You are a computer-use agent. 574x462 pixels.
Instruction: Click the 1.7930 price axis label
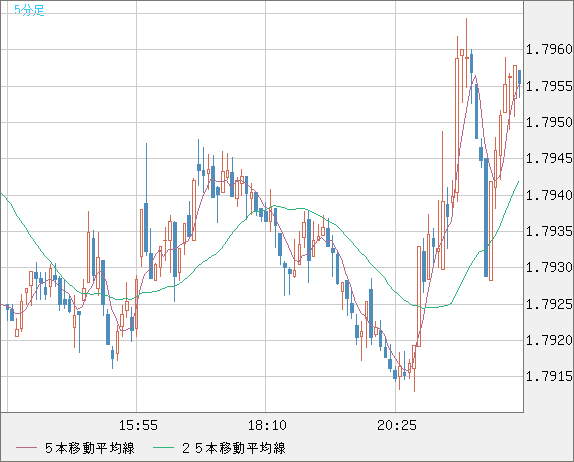tap(549, 267)
